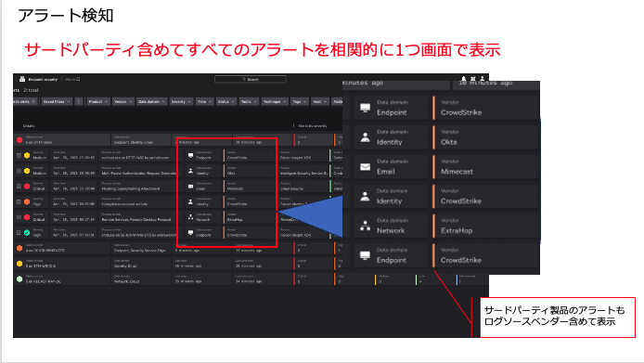Tick checkbox for Remote Desktop Protocol alert

click(19, 217)
